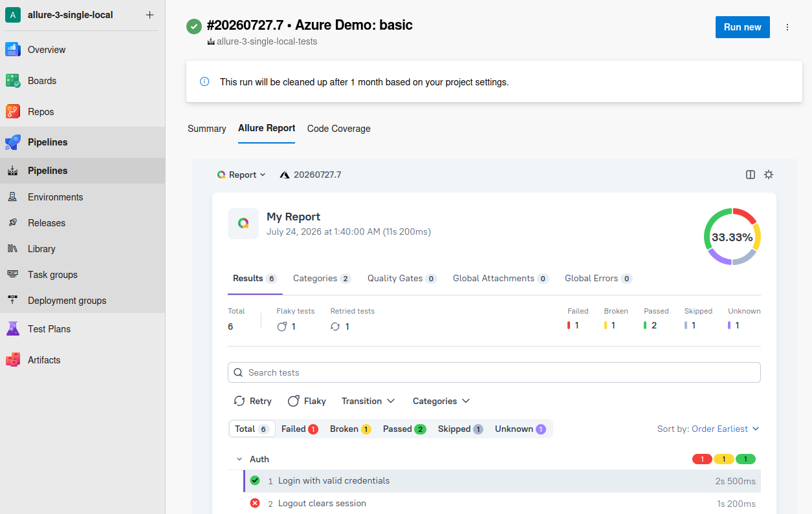
Task: Click the report date July 24, 2026 text
Action: [x=349, y=231]
